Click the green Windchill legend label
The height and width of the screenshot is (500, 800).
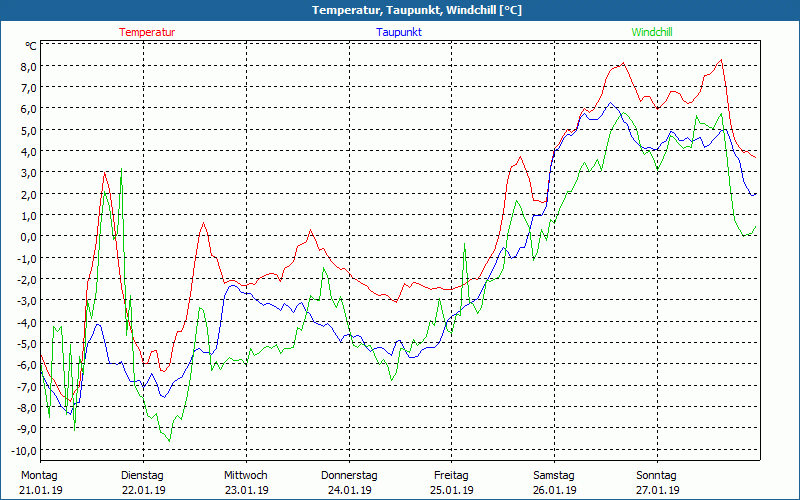[x=652, y=32]
